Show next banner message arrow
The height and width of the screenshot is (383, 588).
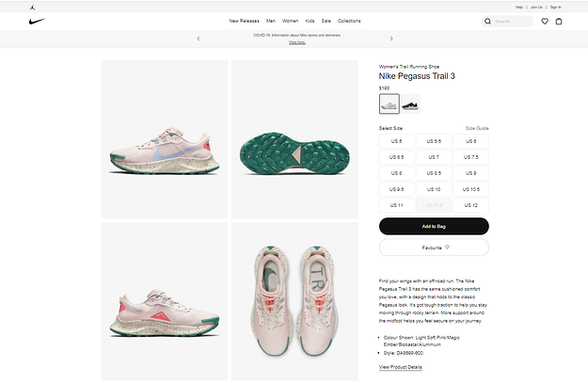(391, 39)
